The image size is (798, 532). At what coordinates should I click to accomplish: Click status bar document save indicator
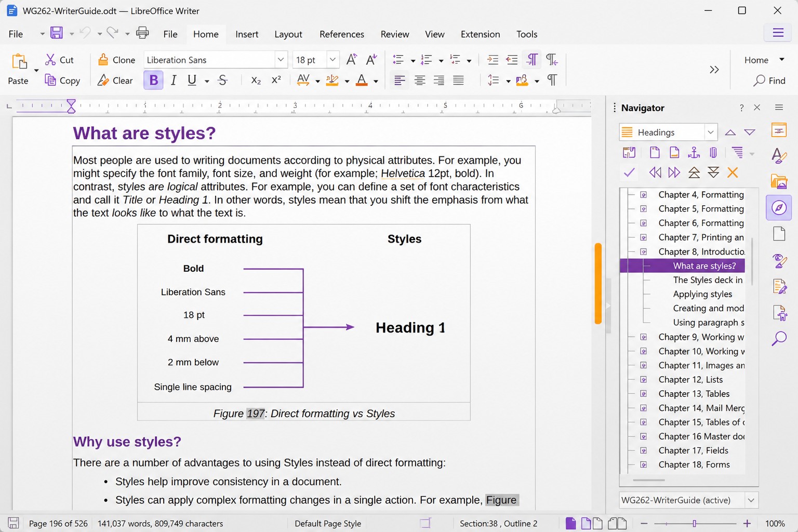click(14, 523)
